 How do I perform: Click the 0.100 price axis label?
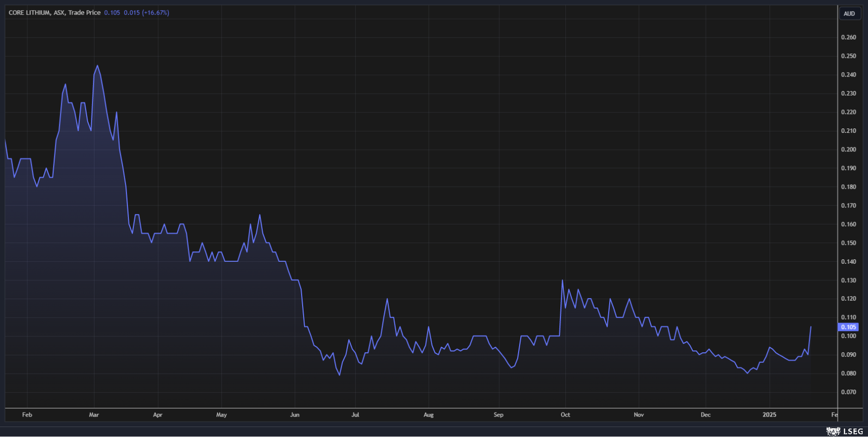848,336
